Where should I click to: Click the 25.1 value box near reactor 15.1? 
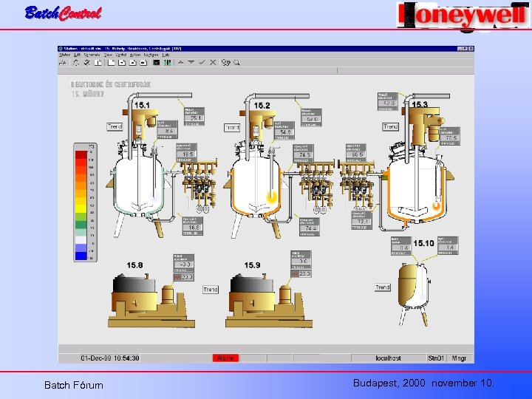[x=195, y=118]
